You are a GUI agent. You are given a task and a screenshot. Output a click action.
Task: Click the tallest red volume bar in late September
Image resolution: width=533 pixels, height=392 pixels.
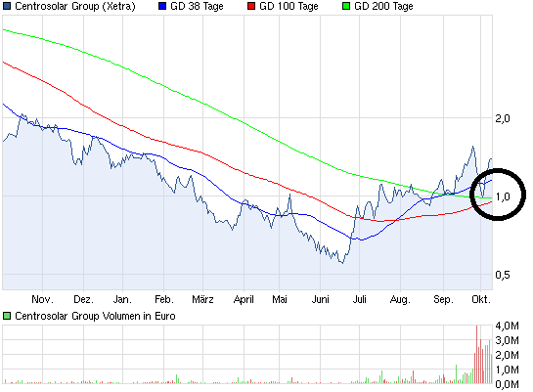click(476, 354)
